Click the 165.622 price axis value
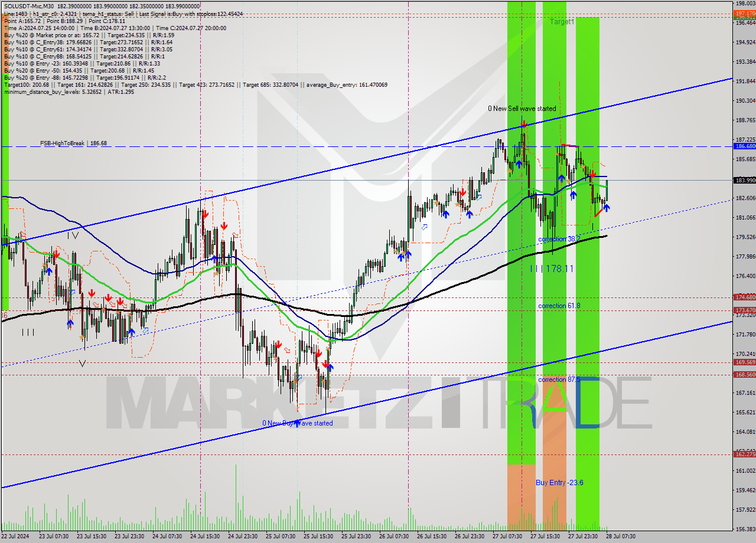This screenshot has height=543, width=756. (745, 412)
